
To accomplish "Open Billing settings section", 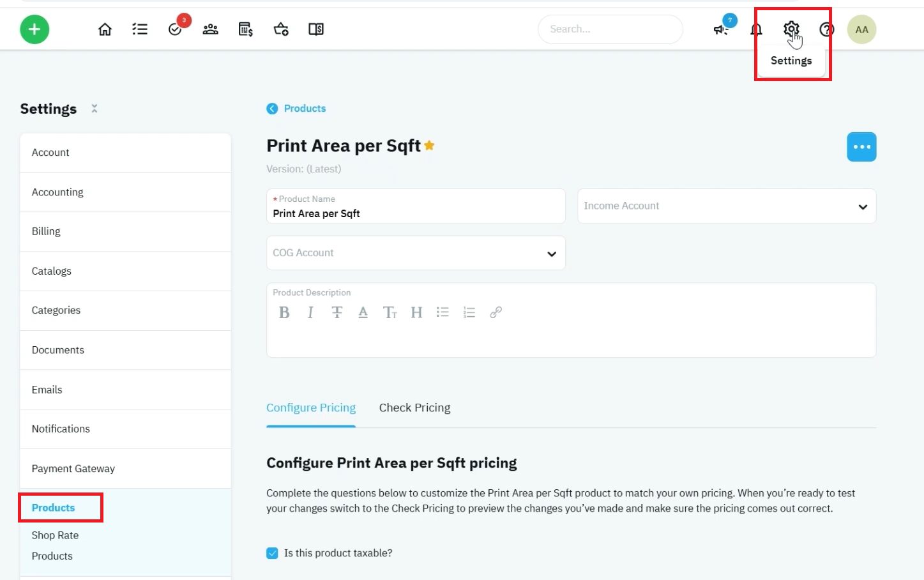I will pyautogui.click(x=125, y=231).
